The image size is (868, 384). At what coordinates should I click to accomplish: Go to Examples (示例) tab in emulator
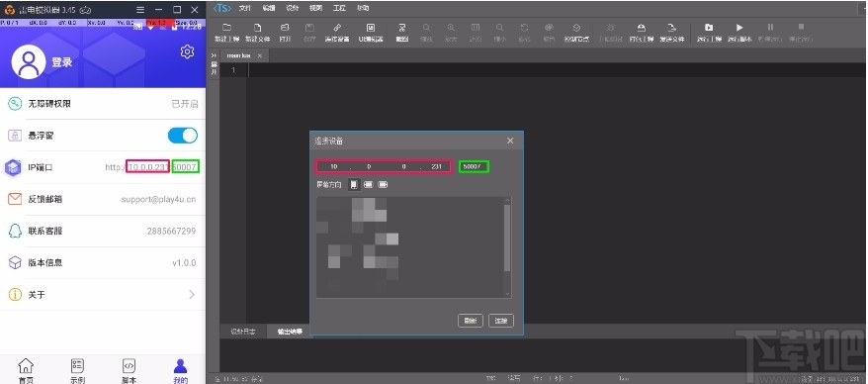(x=77, y=371)
